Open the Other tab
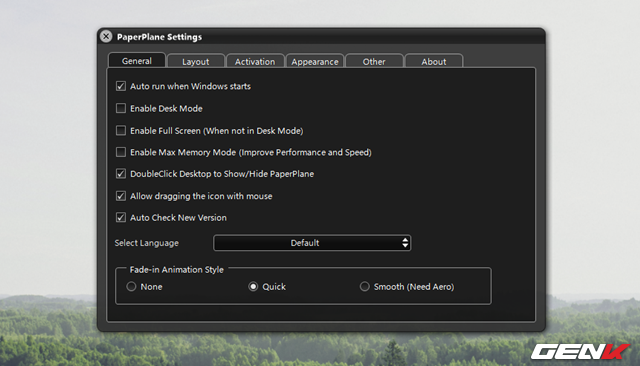Image resolution: width=640 pixels, height=366 pixels. point(374,62)
